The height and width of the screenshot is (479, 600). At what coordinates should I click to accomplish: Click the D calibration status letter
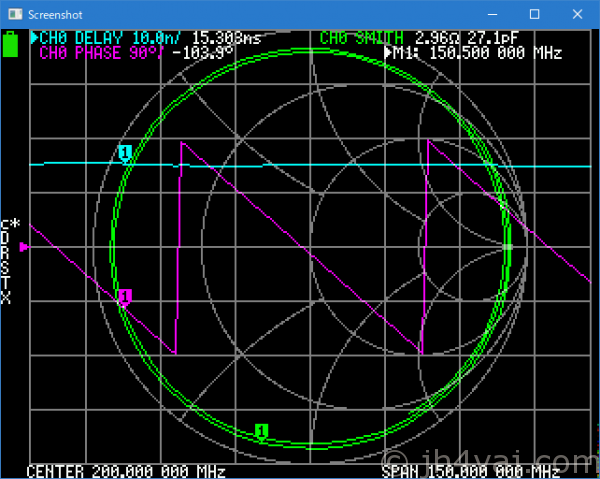[x=6, y=240]
